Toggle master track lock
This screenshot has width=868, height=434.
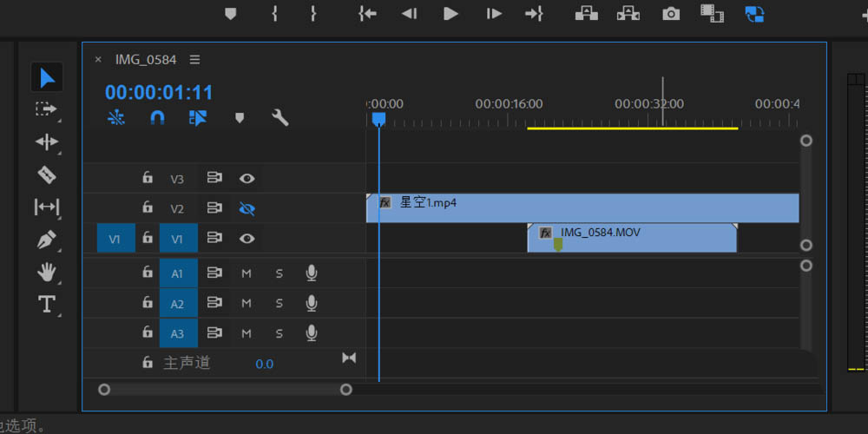[148, 363]
